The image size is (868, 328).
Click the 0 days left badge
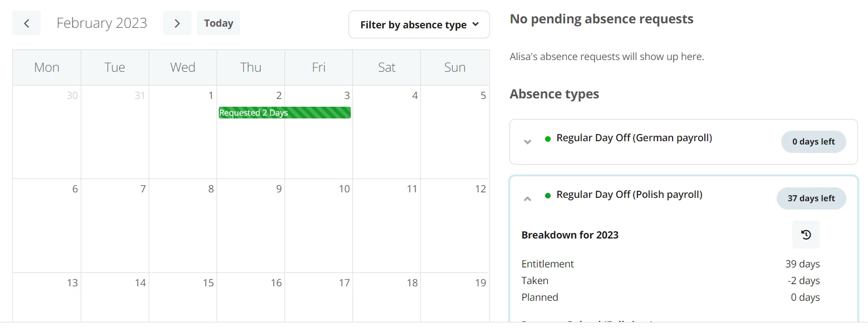click(x=813, y=142)
